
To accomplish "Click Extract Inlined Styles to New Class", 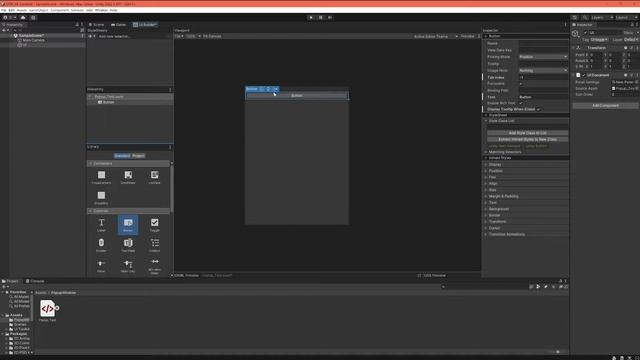I will [527, 140].
